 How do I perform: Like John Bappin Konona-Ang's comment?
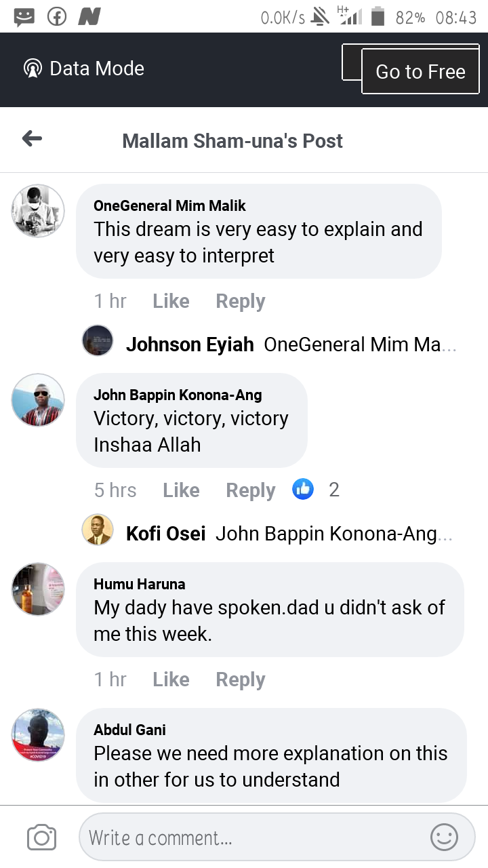181,490
